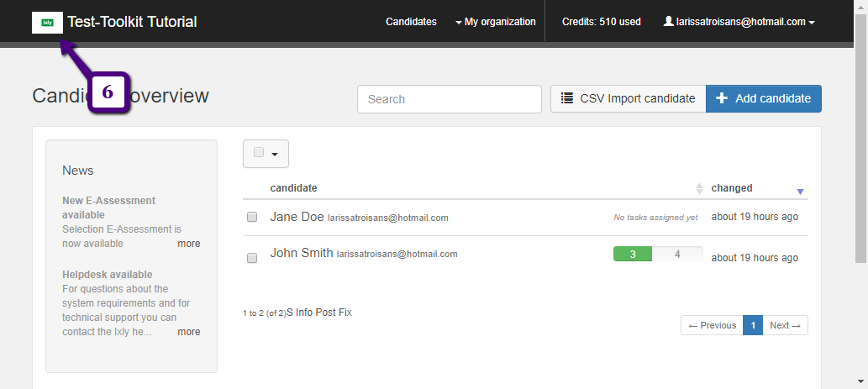Click the Ixly logo in the header
Viewport: 868px width, 389px height.
click(48, 23)
